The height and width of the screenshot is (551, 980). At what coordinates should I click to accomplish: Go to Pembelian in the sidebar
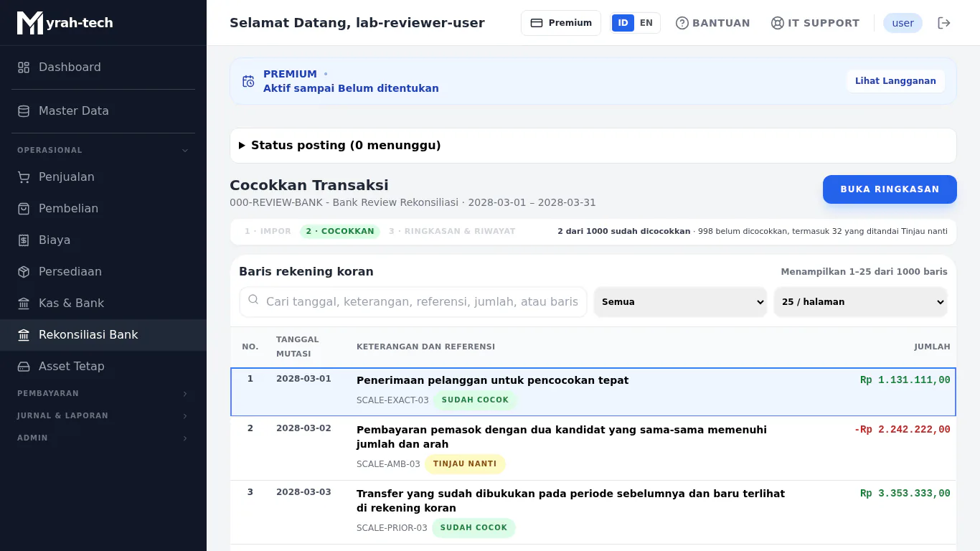(103, 208)
